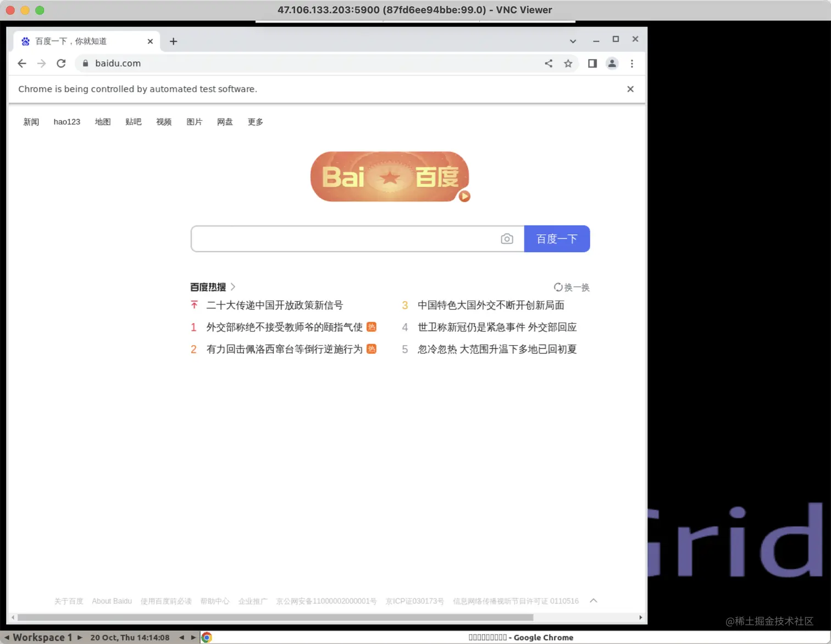Click the scrollbar right arrow
This screenshot has height=644, width=831.
(x=640, y=618)
